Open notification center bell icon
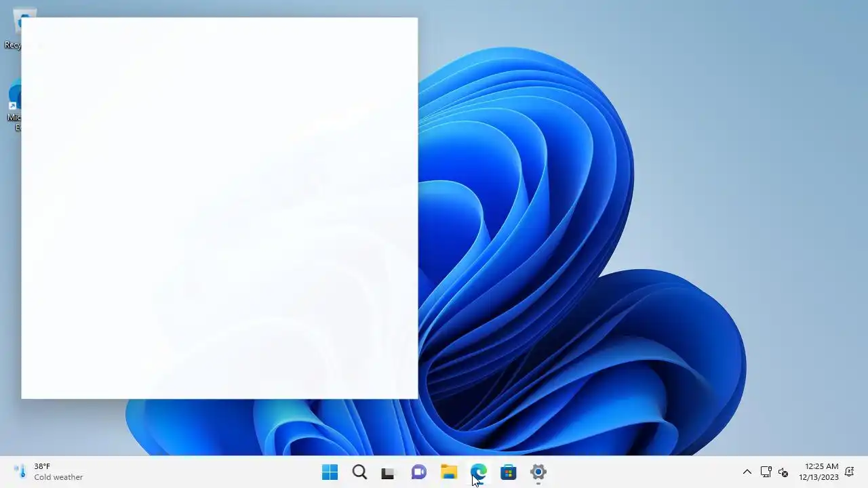The height and width of the screenshot is (488, 868). click(849, 472)
